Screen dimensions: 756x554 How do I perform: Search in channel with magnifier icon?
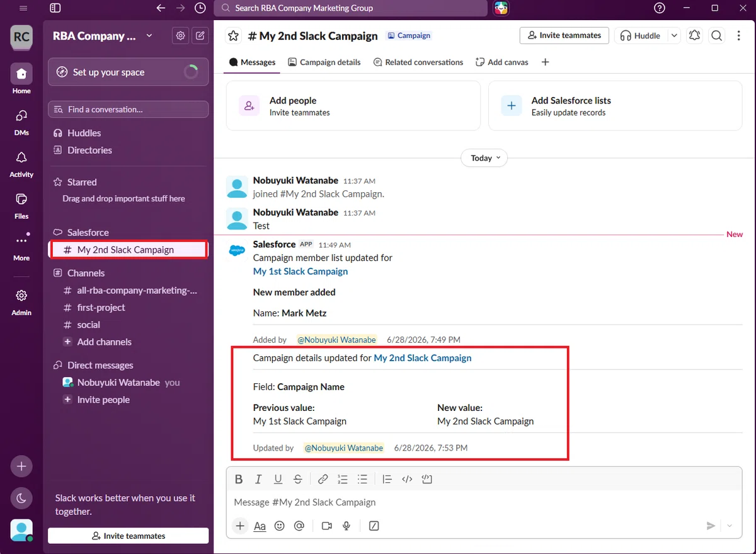pyautogui.click(x=717, y=36)
